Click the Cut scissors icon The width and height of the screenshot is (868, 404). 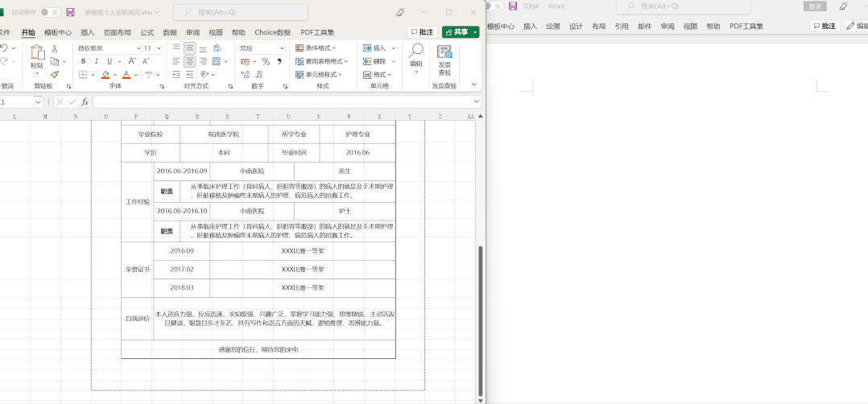tap(55, 48)
